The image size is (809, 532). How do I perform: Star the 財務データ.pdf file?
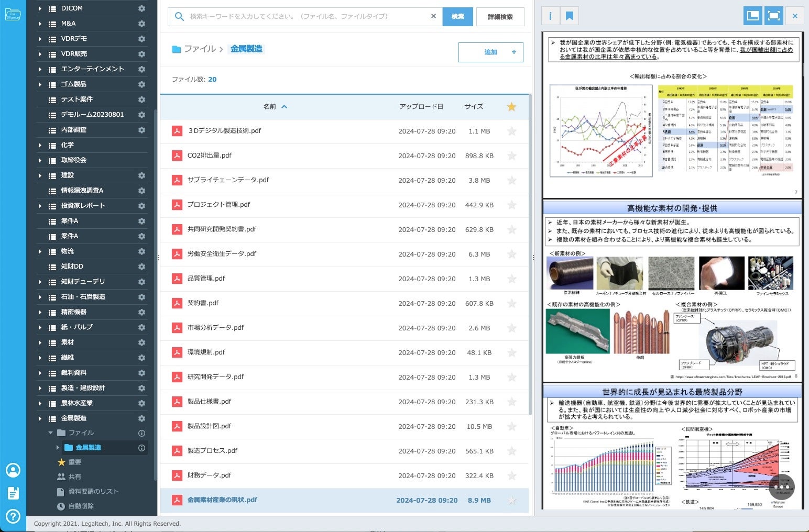click(x=512, y=476)
